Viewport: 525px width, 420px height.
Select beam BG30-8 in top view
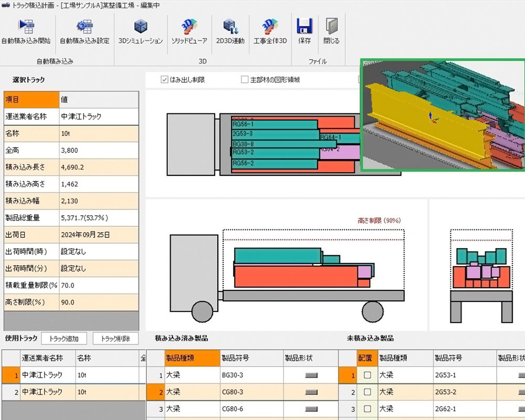(x=284, y=144)
